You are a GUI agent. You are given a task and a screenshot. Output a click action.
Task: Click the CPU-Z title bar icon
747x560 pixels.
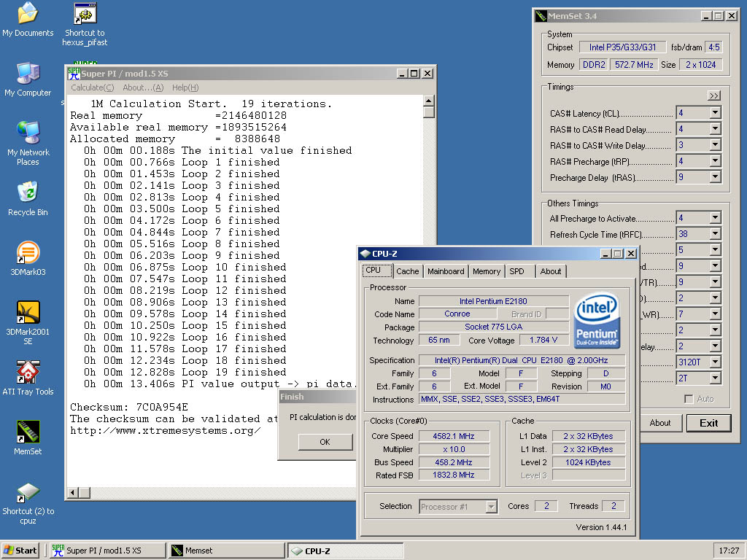point(365,254)
